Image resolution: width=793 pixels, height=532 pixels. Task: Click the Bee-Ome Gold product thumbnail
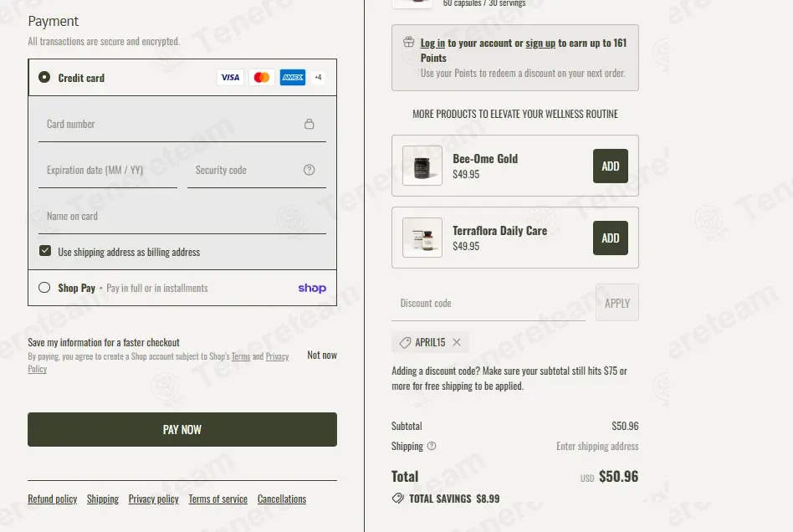coord(422,166)
